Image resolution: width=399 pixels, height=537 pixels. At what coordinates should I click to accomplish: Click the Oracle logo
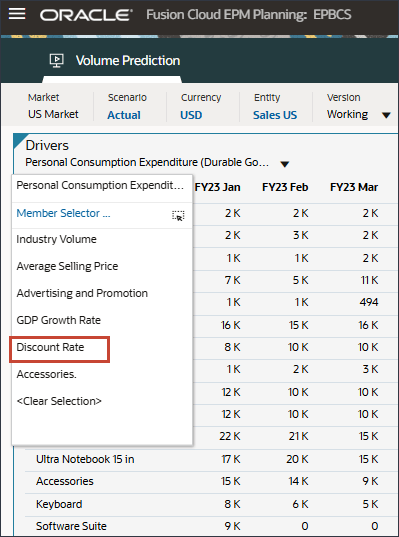click(86, 15)
